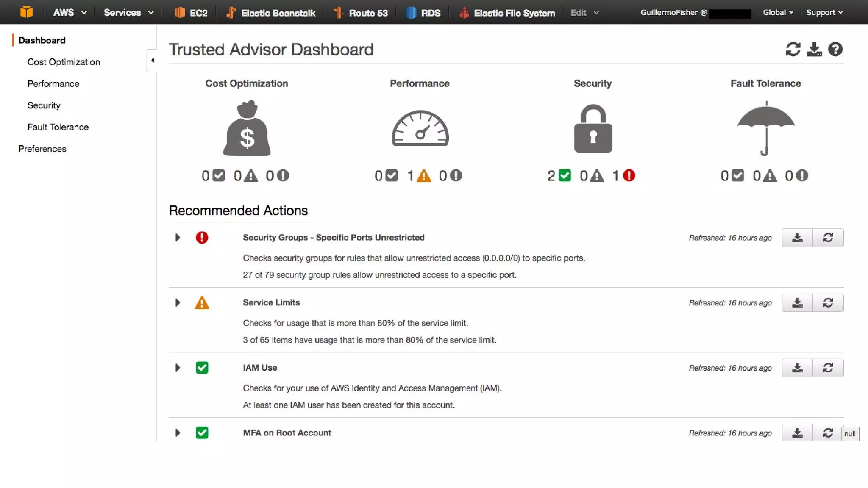The image size is (868, 488).
Task: Open the Support menu
Action: coord(824,13)
